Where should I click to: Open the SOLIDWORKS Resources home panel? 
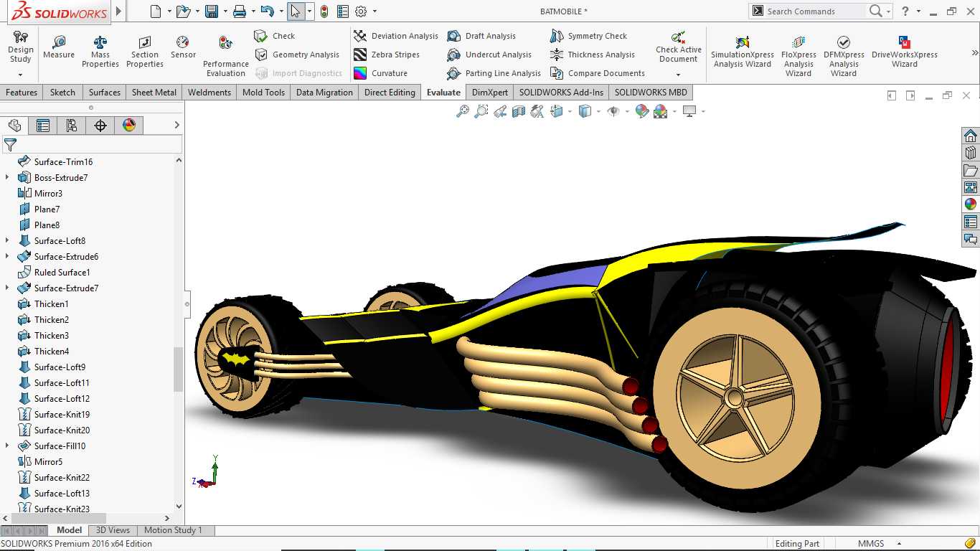click(x=971, y=136)
